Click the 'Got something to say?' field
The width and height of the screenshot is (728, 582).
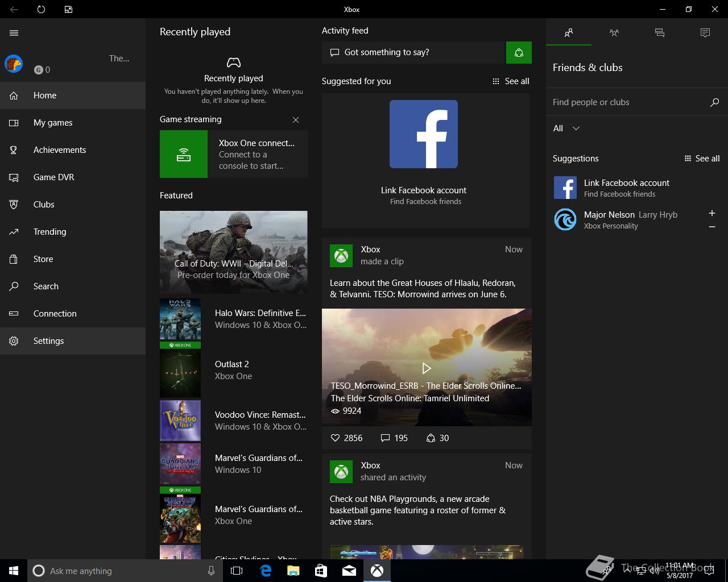point(414,52)
